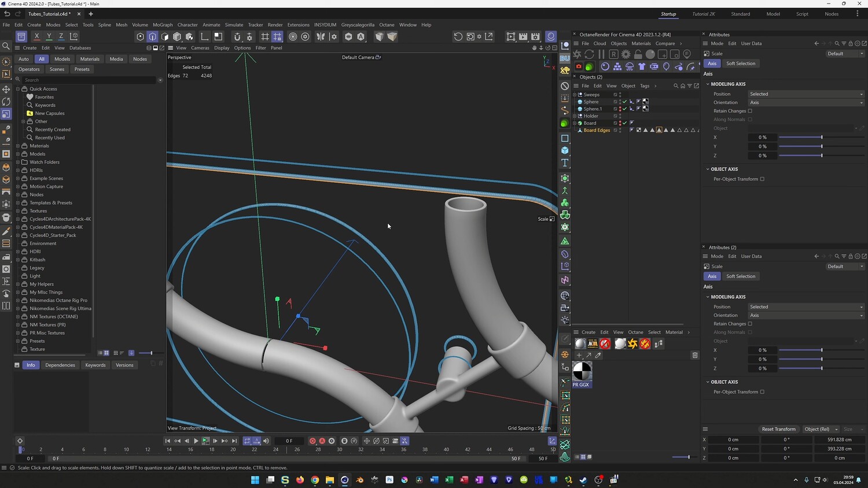
Task: Open the Position dropdown in upper Attributes
Action: (x=806, y=94)
